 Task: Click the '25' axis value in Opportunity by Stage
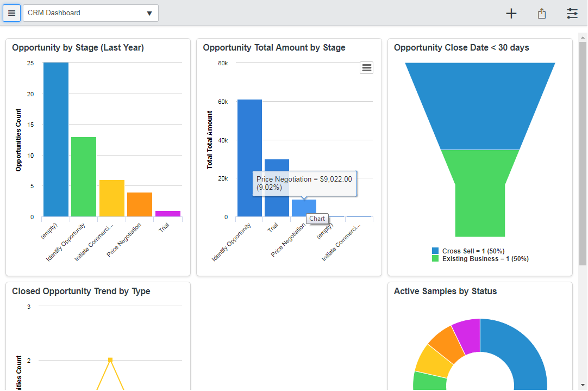coord(30,63)
